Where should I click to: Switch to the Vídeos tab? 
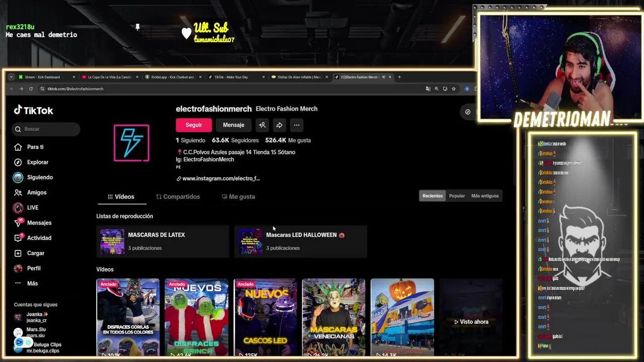121,197
